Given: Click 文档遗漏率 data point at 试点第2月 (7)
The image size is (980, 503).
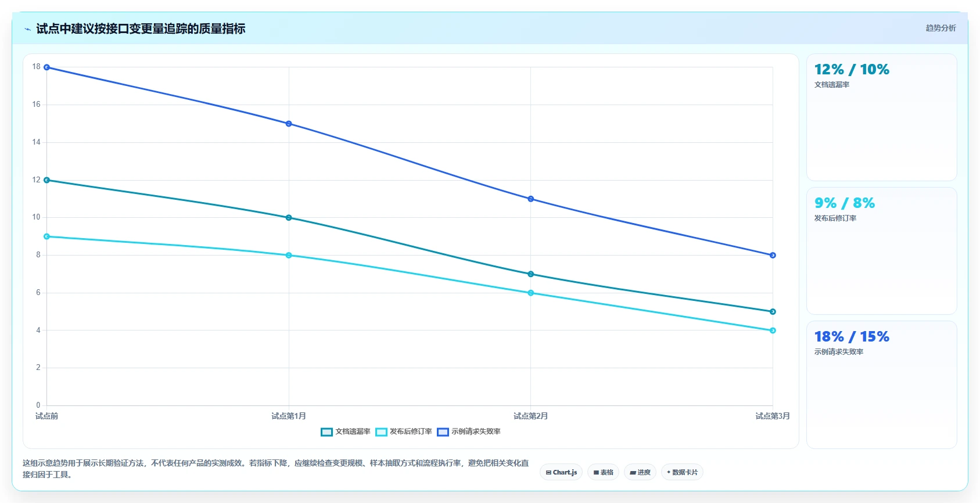Looking at the screenshot, I should click(530, 274).
